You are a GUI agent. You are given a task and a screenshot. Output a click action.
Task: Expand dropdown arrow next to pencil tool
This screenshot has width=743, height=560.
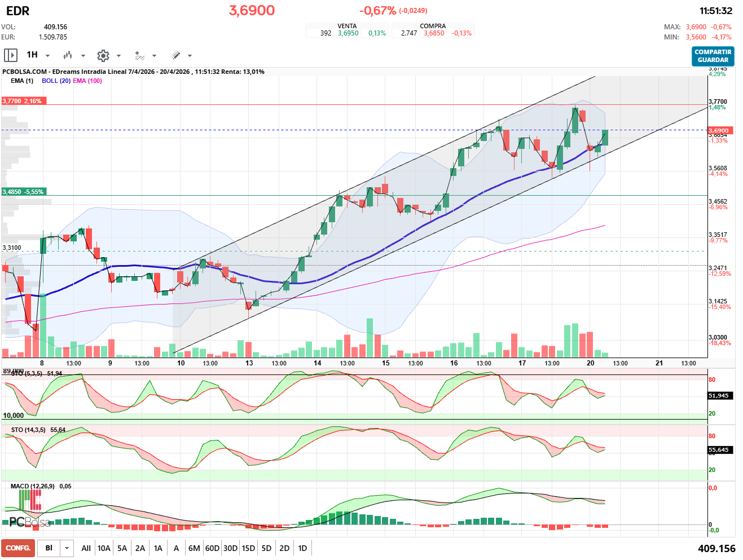[190, 56]
